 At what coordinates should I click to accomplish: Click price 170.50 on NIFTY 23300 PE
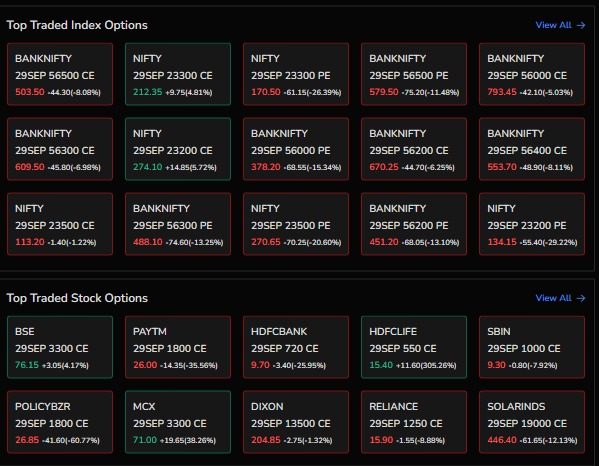(x=266, y=92)
